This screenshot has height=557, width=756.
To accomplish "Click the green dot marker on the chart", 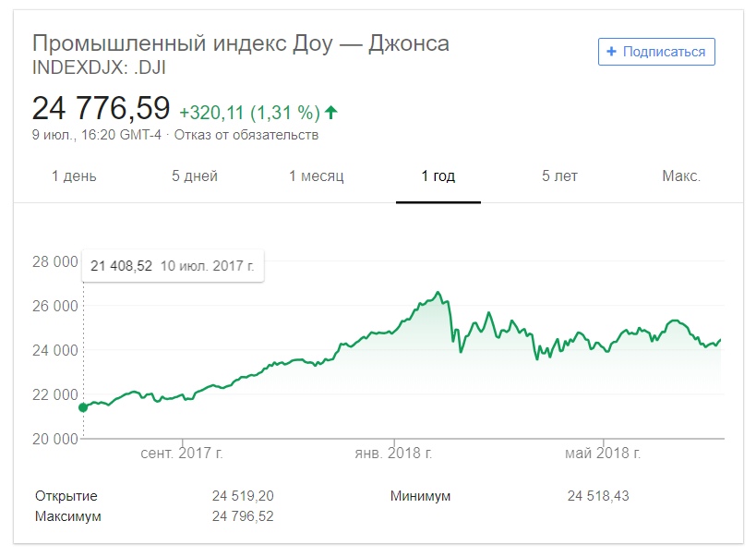I will coord(83,407).
